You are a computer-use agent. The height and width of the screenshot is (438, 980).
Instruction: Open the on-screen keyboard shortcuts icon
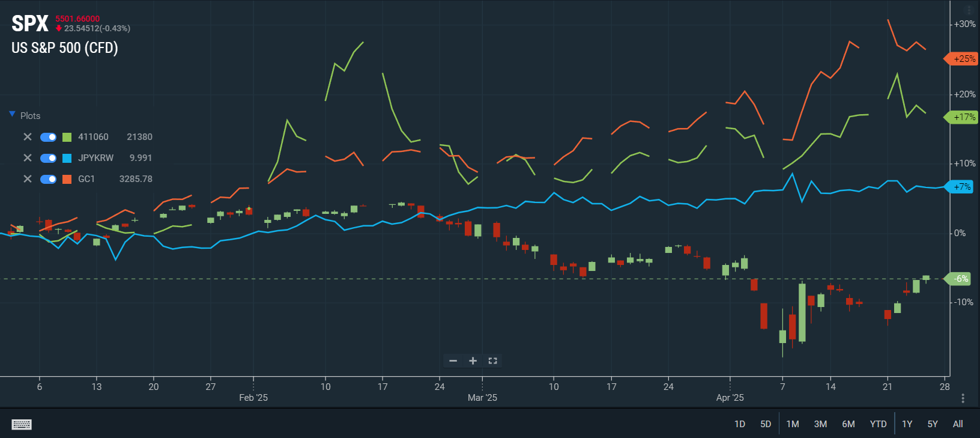(22, 424)
